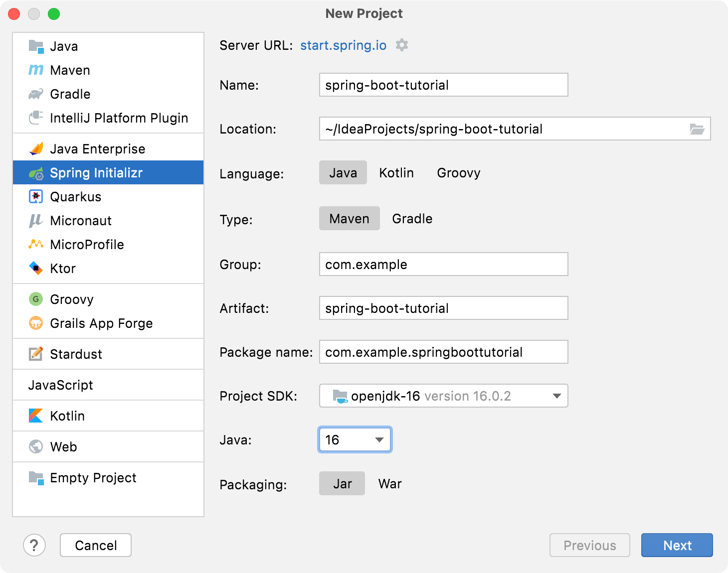Image resolution: width=728 pixels, height=573 pixels.
Task: Click into the Artifact field
Action: (x=444, y=308)
